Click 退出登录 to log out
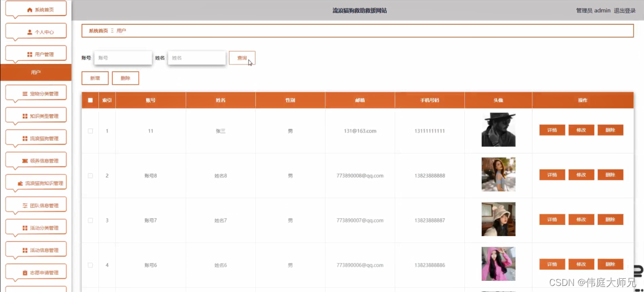This screenshot has width=644, height=292. 625,11
